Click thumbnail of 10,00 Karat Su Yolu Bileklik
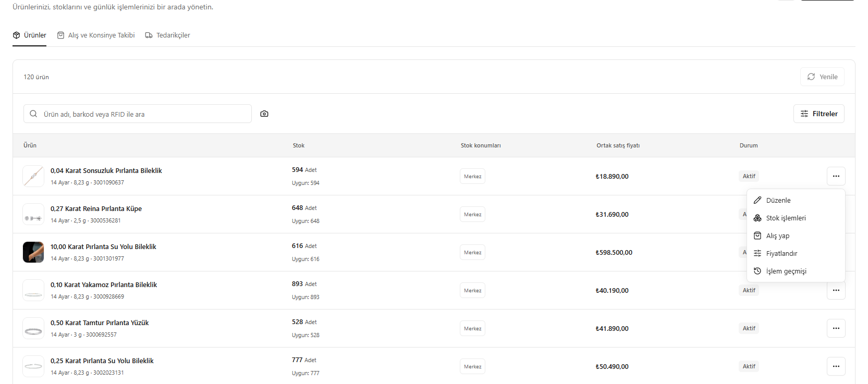Viewport: 868px width, 384px height. 33,252
